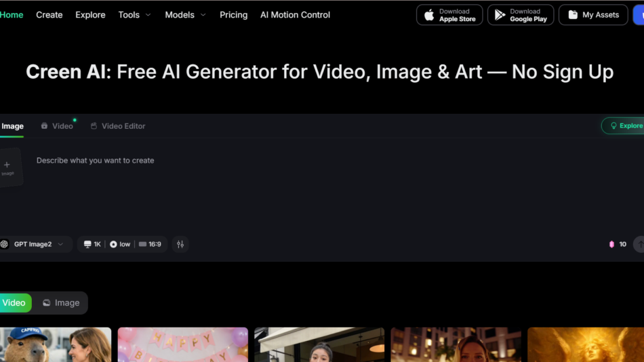Click the circle icon beside low
Screen dimensions: 644x362
[113, 244]
